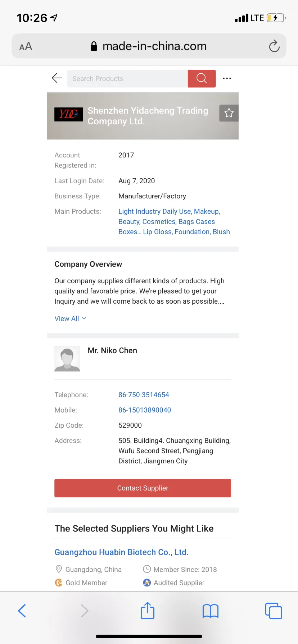Screen dimensions: 298x644
Task: Show Safari open tabs
Action: pyautogui.click(x=274, y=611)
